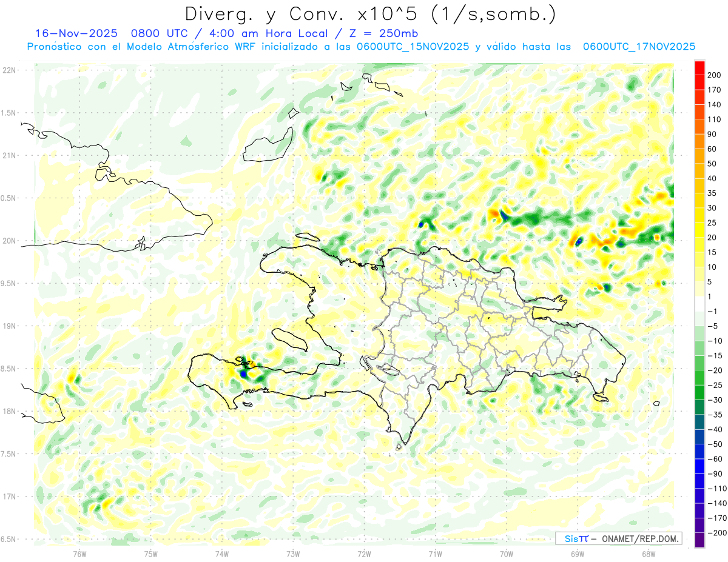Click the '22N' latitude label
The image size is (728, 562).
click(x=8, y=70)
